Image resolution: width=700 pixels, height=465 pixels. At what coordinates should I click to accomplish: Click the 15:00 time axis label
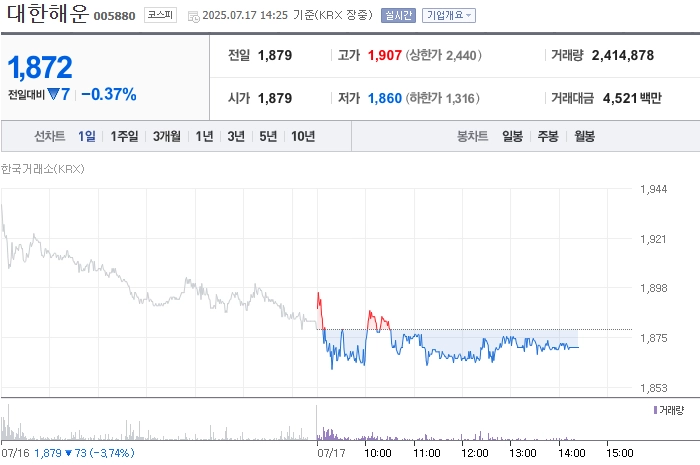point(620,453)
